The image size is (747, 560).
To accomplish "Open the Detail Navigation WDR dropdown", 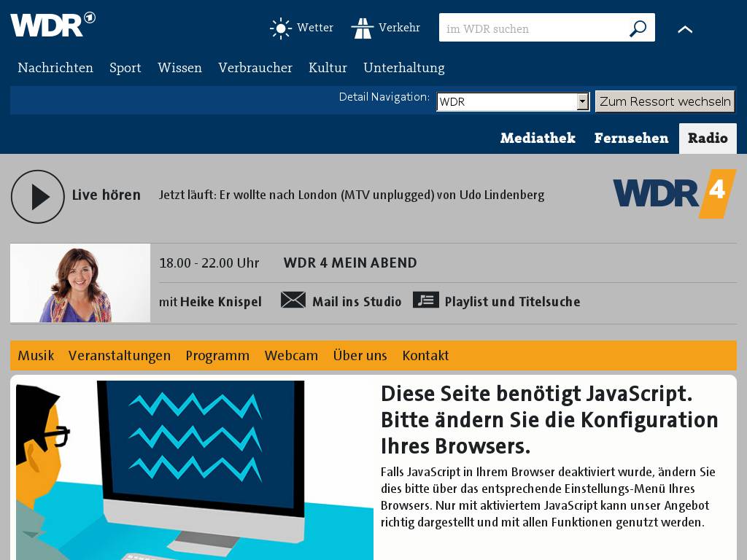I will pyautogui.click(x=513, y=102).
